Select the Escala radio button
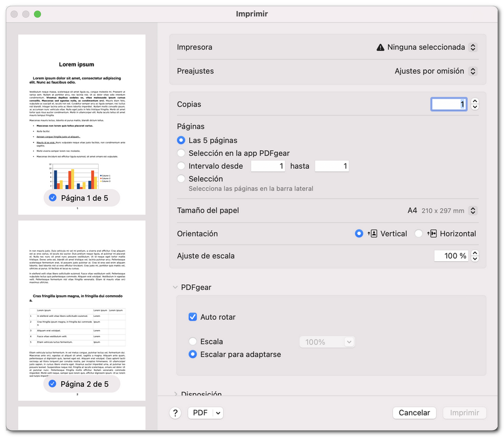This screenshot has width=504, height=437. click(x=192, y=341)
